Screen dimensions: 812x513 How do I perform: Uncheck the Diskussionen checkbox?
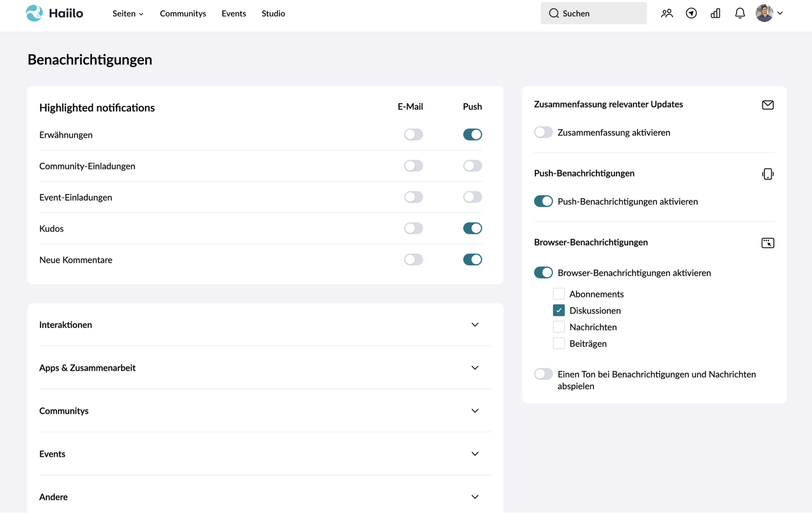(558, 310)
